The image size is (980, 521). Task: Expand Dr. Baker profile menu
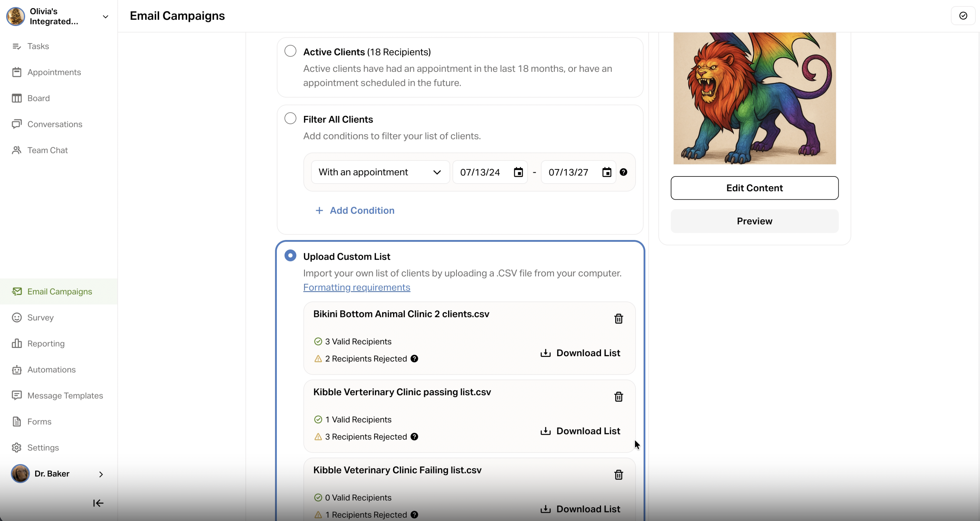[x=101, y=474]
